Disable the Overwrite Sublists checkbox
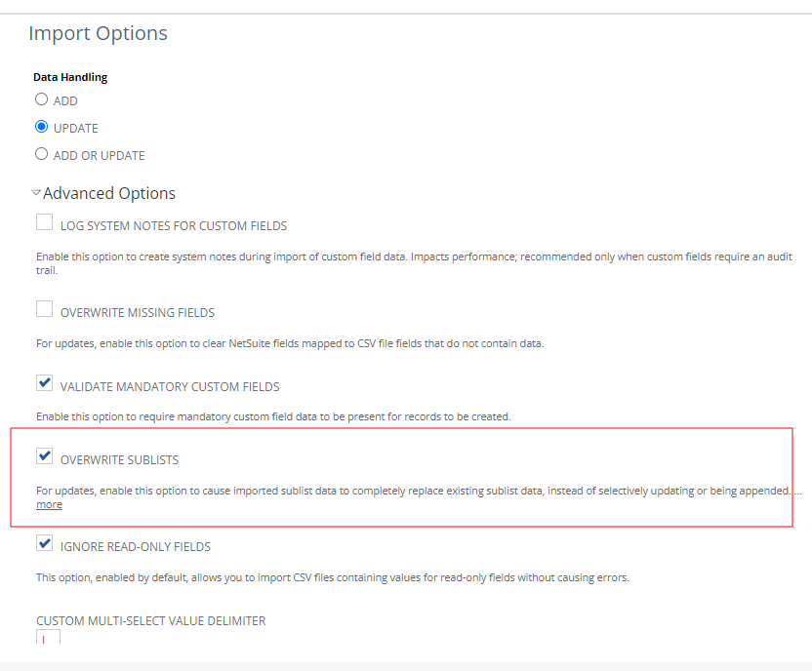This screenshot has height=671, width=812. [44, 456]
